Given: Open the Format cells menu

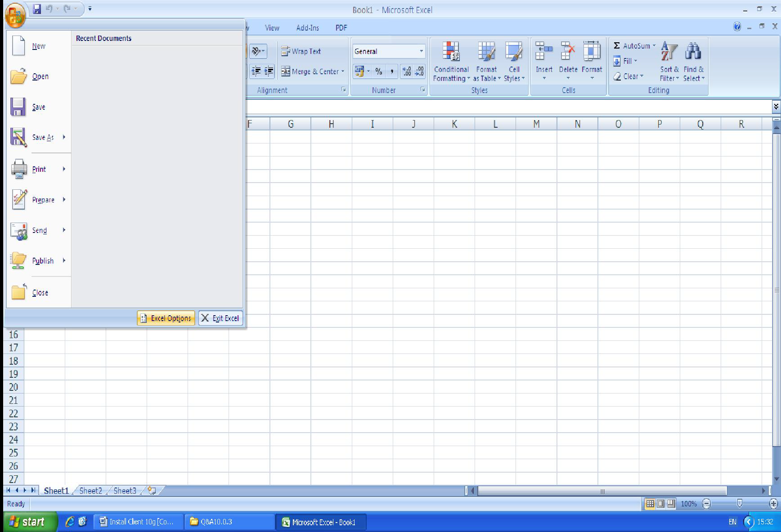Looking at the screenshot, I should [x=592, y=62].
